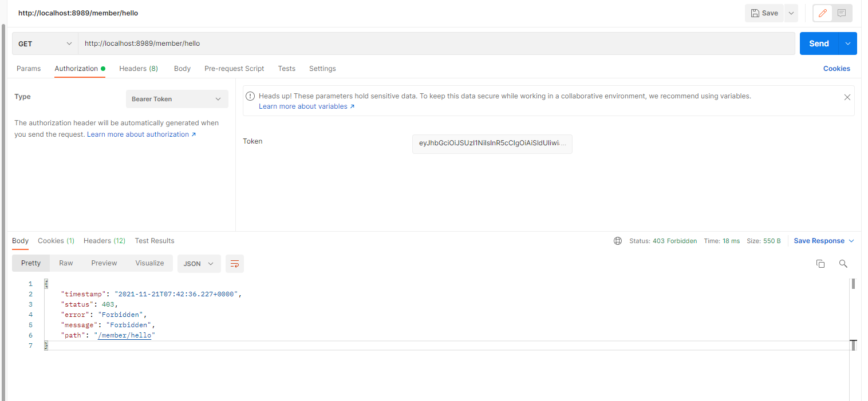Viewport: 868px width, 401px height.
Task: Open the Bearer Token type dropdown
Action: tap(176, 99)
